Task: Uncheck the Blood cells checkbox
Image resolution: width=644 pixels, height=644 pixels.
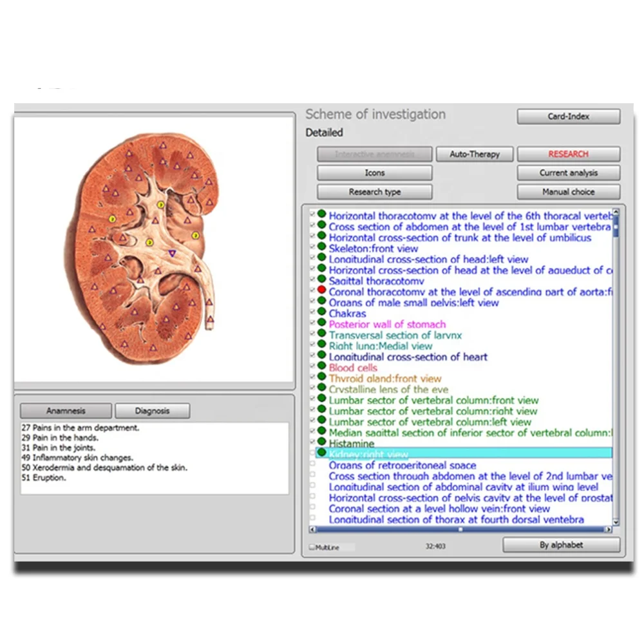Action: [312, 366]
